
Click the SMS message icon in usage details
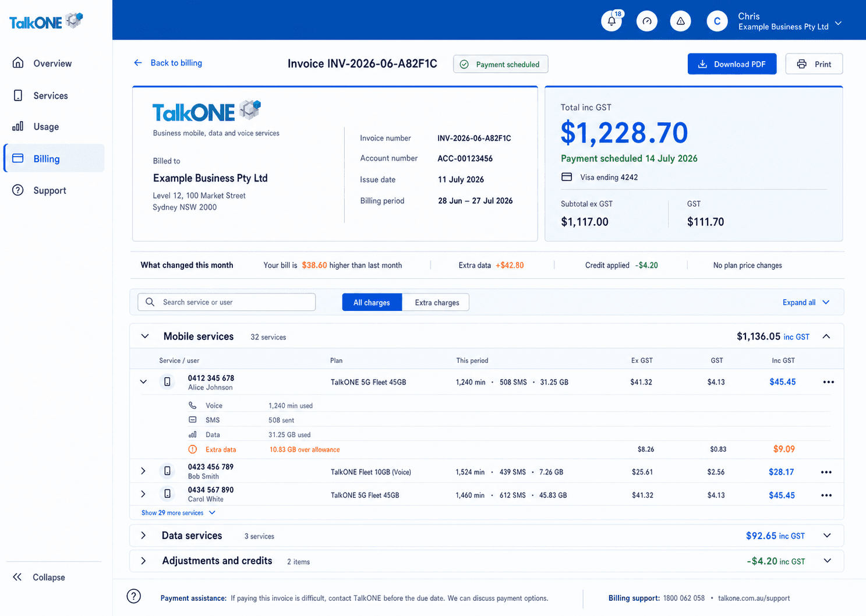tap(193, 420)
